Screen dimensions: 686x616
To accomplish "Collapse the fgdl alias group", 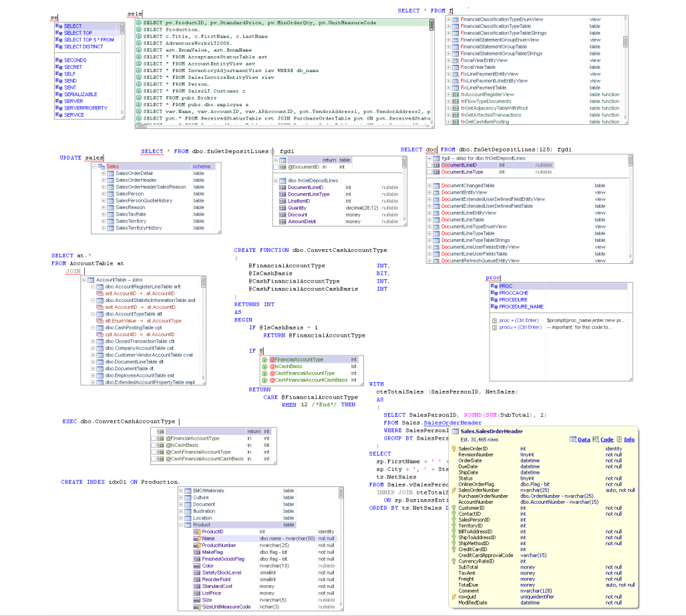I will 430,158.
